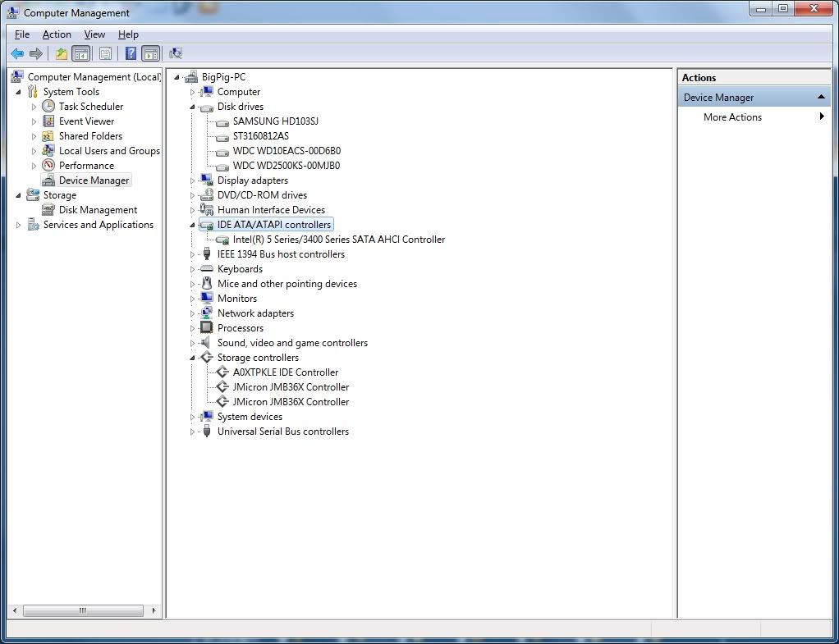Screen dimensions: 839x644
Task: Click the Services and Applications icon
Action: coord(33,225)
